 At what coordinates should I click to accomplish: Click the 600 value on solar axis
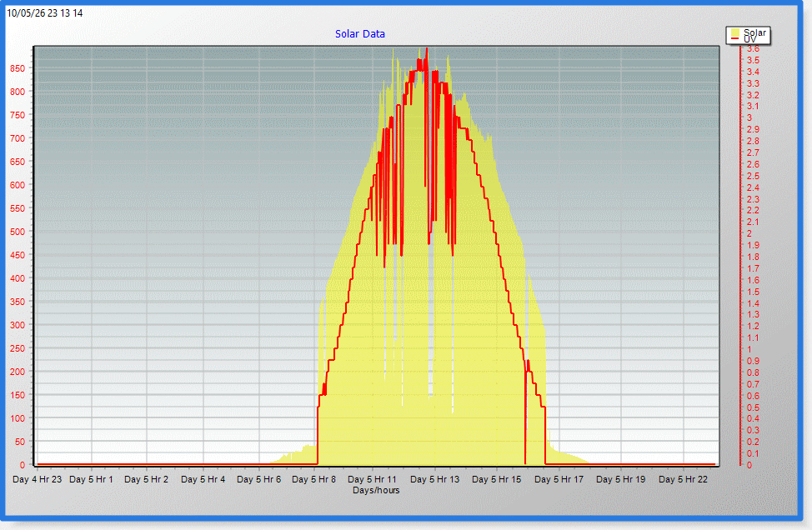pos(17,185)
